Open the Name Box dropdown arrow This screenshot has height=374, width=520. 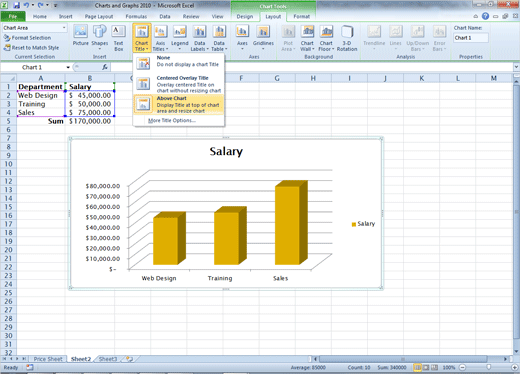pos(68,67)
